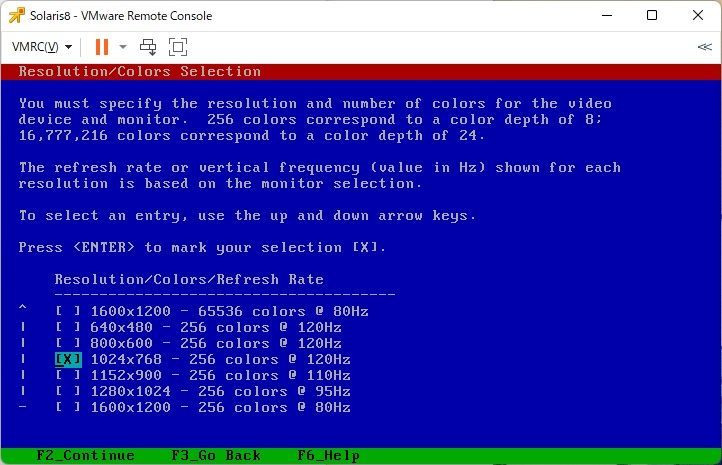This screenshot has height=465, width=722.
Task: Click the list scroll-up caret indicator
Action: click(23, 308)
